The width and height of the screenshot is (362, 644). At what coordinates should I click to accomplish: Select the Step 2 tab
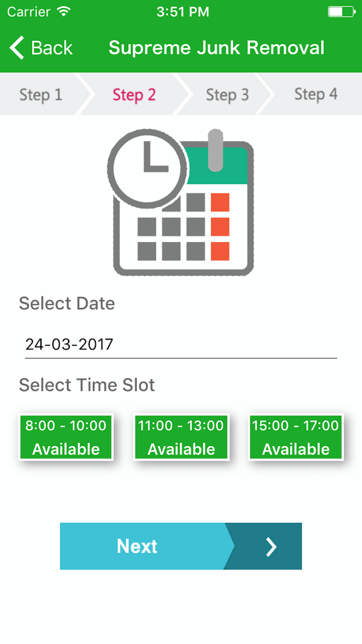tap(134, 94)
